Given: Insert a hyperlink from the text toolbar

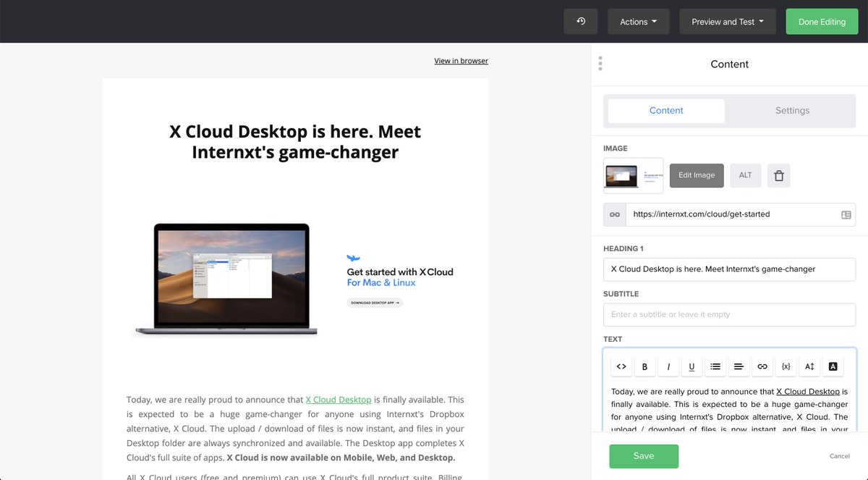Looking at the screenshot, I should (762, 366).
